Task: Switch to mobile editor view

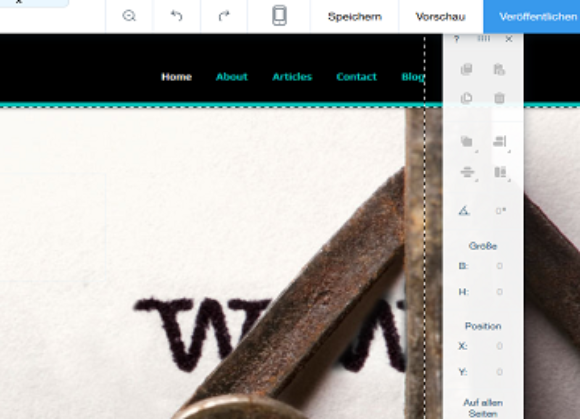Action: (x=279, y=16)
